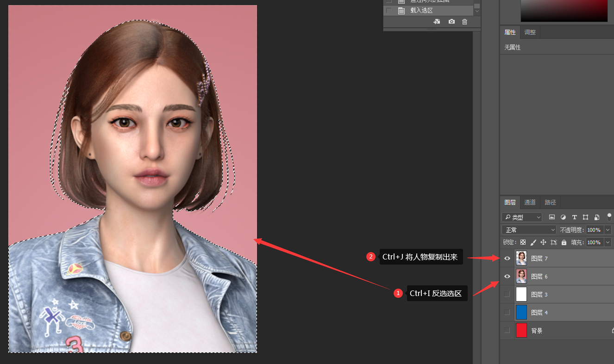Create new snapshot with camera icon

tap(451, 22)
